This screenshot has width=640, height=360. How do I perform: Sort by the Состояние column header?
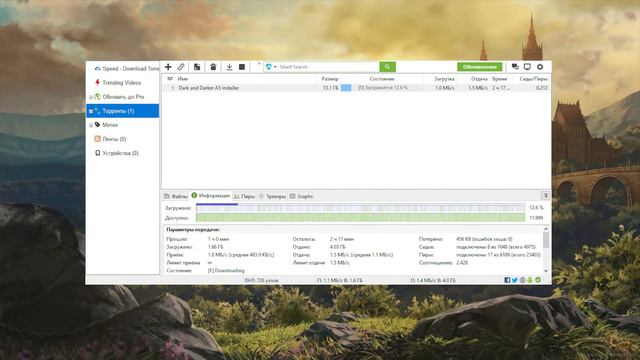(x=382, y=79)
